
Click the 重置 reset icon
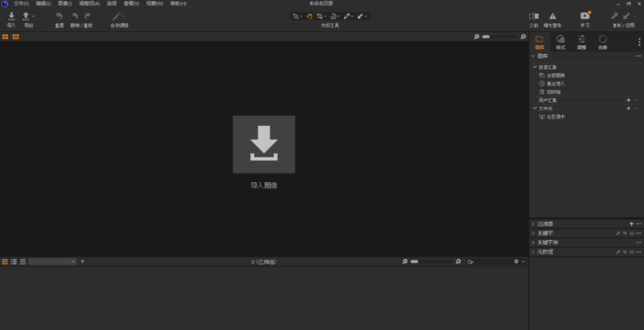click(59, 16)
